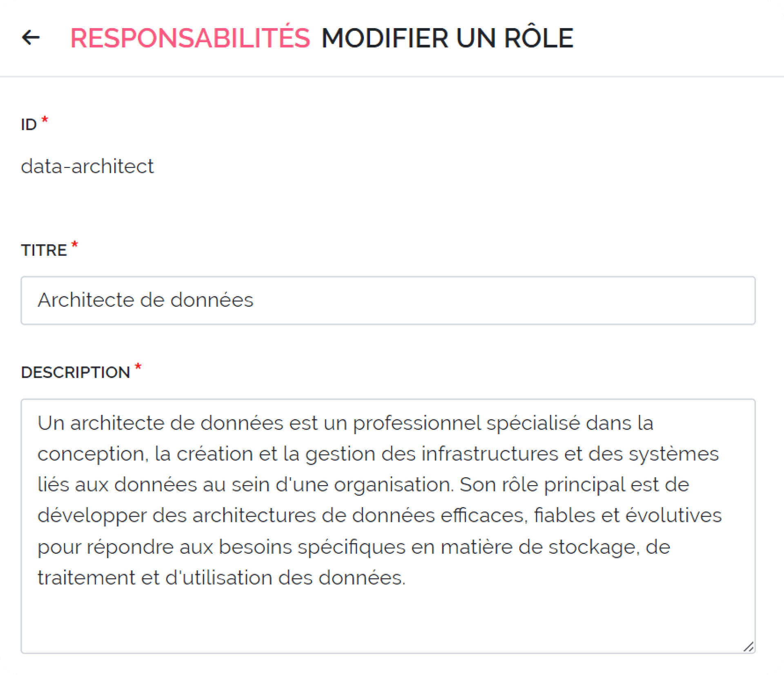784x675 pixels.
Task: Click the red asterisk beside ID
Action: coord(45,120)
